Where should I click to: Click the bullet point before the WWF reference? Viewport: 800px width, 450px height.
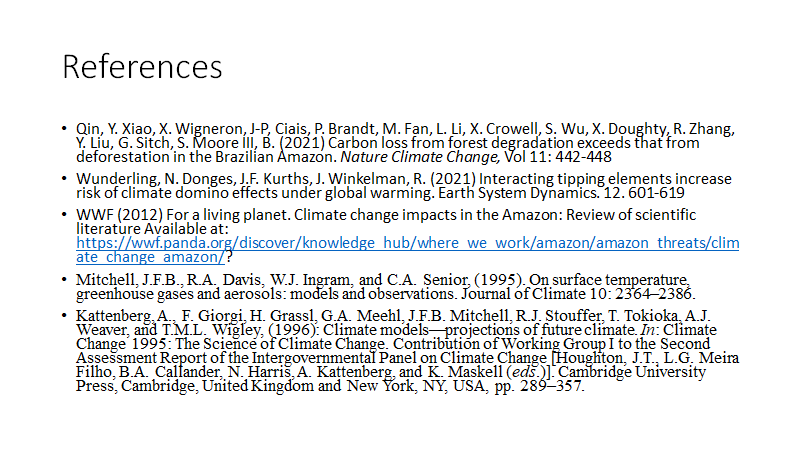(x=64, y=216)
